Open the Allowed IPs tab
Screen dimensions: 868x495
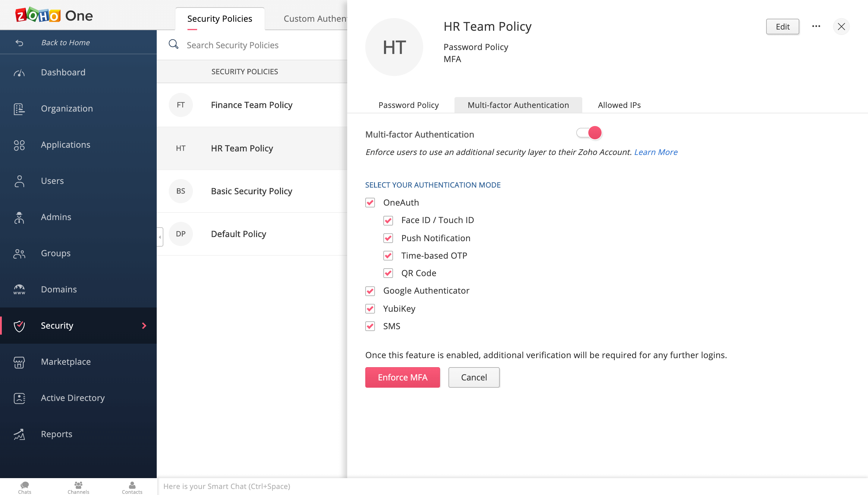pos(619,105)
